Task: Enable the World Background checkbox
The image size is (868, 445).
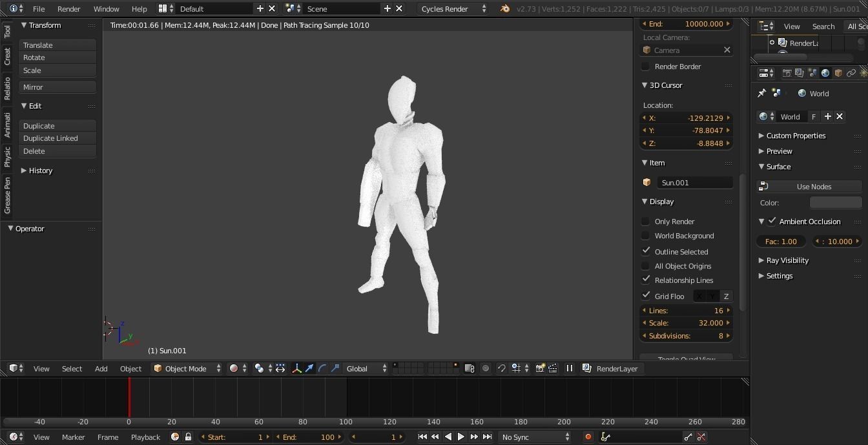Action: click(x=645, y=236)
